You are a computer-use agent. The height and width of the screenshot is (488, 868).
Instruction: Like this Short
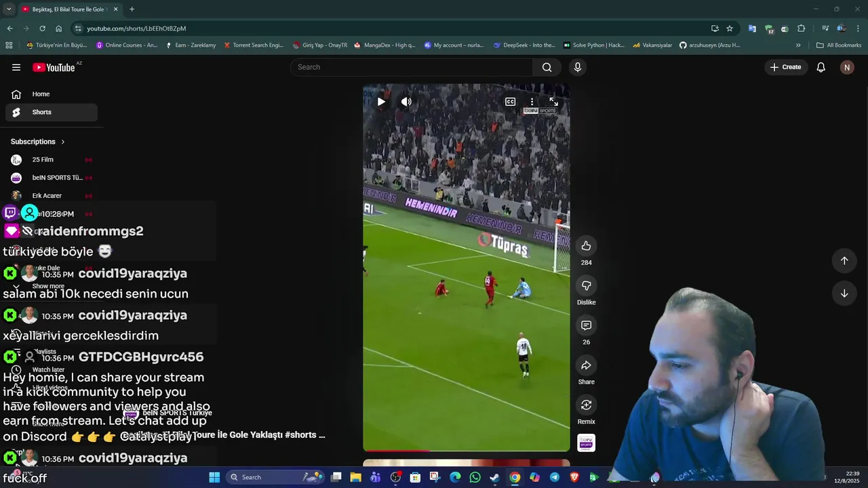pyautogui.click(x=586, y=246)
